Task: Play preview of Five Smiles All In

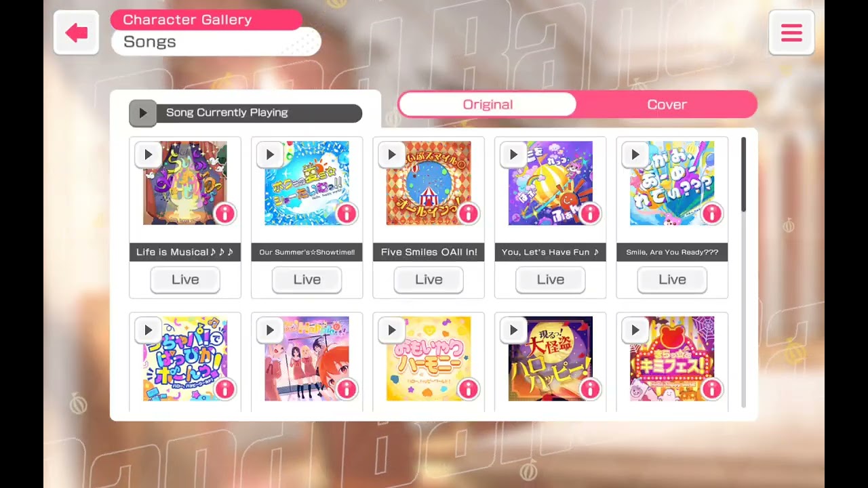Action: 391,155
